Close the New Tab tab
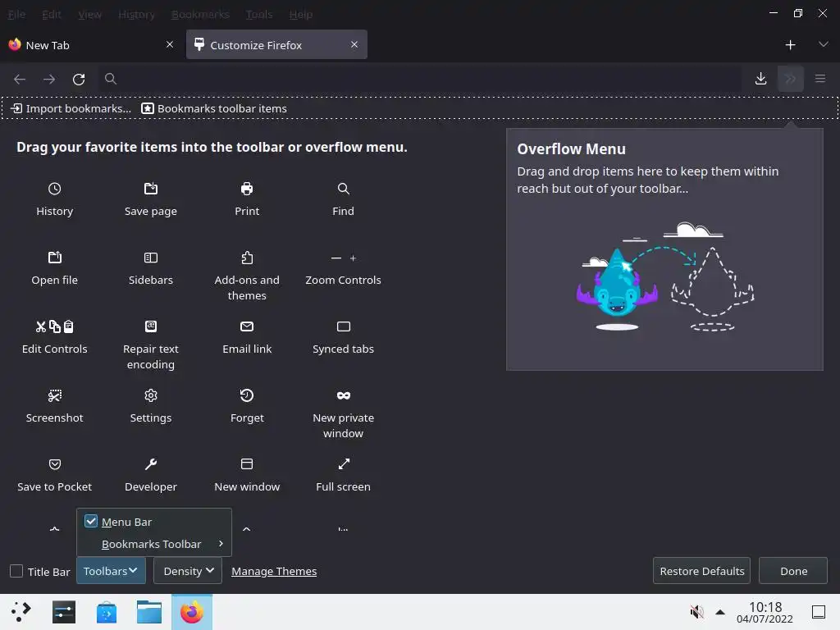Viewport: 840px width, 630px height. click(x=169, y=44)
